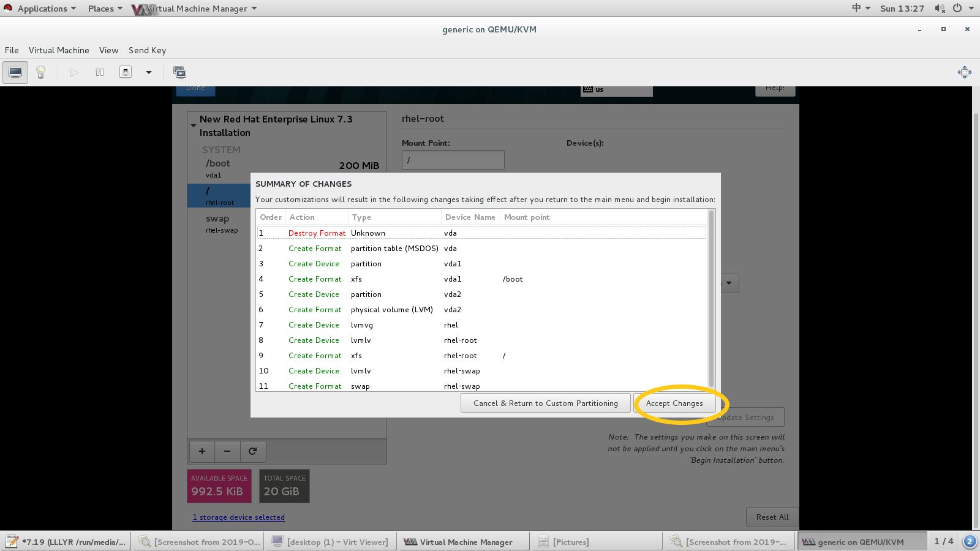Click the graphical console monitor icon

[x=15, y=72]
